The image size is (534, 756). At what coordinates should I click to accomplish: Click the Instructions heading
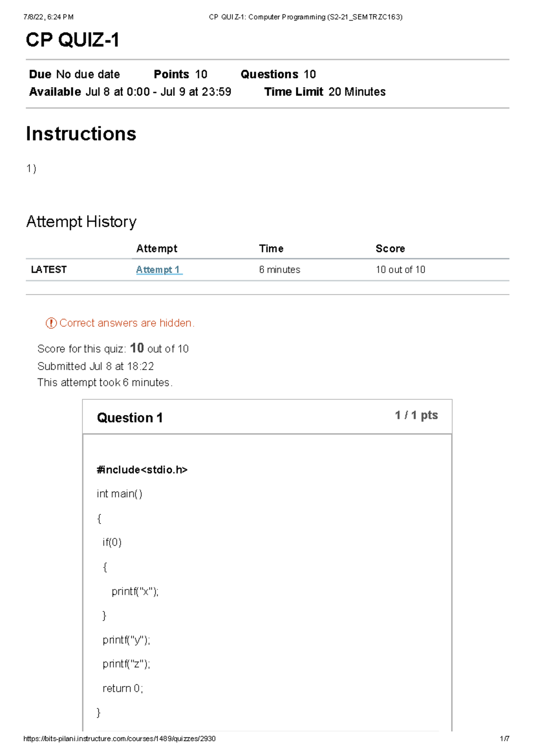click(x=81, y=134)
